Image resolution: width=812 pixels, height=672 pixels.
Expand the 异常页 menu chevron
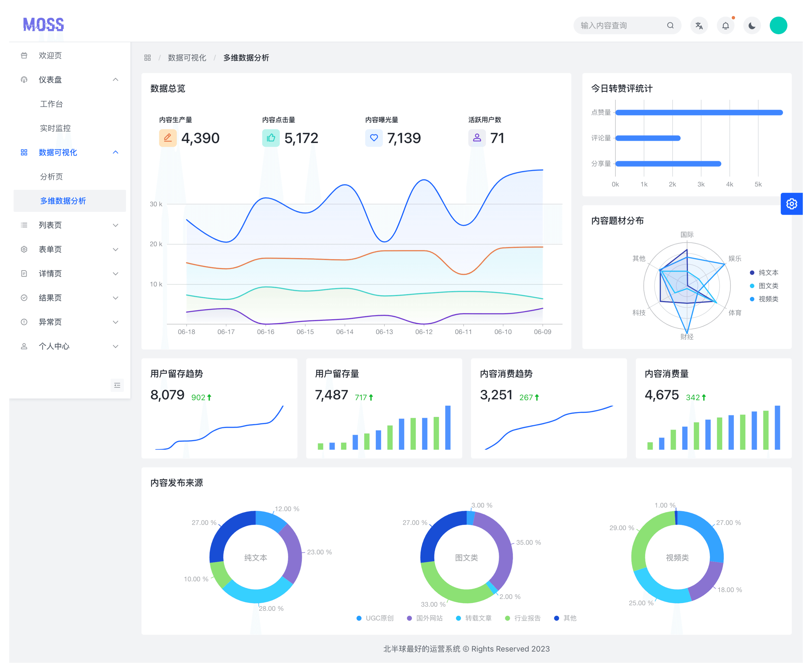(x=115, y=322)
